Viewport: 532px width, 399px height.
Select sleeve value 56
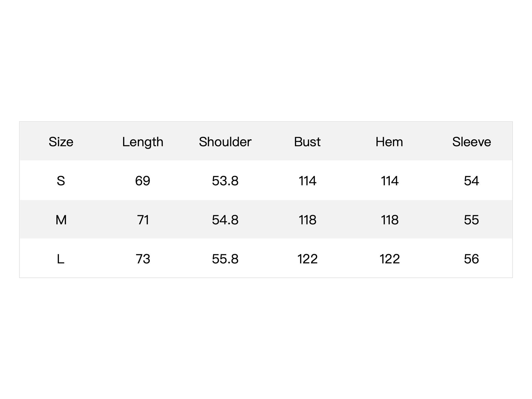[471, 259]
